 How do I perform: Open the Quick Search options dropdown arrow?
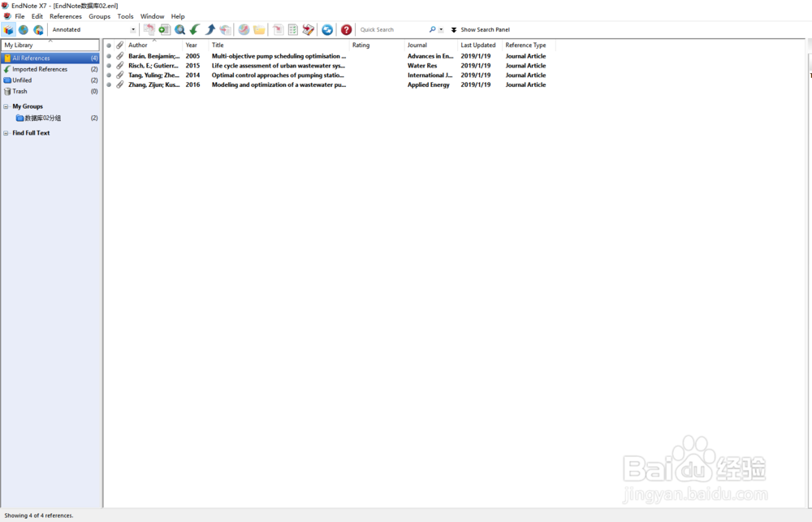pyautogui.click(x=441, y=30)
